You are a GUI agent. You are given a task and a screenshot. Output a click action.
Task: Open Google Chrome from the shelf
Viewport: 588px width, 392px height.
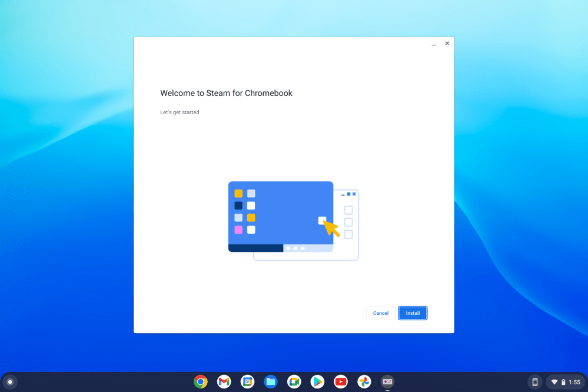pos(201,382)
